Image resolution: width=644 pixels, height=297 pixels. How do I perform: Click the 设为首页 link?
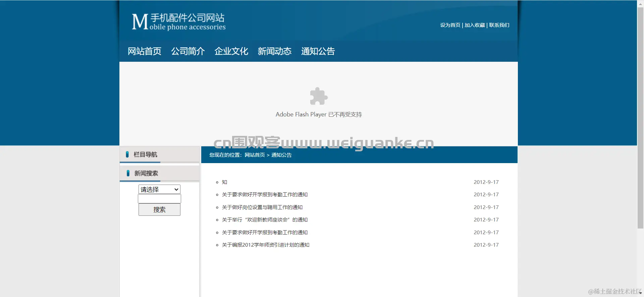450,25
